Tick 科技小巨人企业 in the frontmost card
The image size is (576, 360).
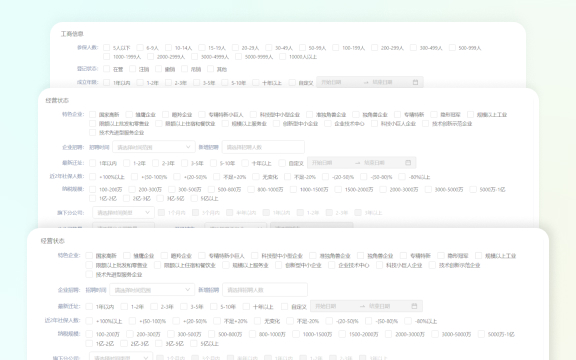(x=379, y=265)
